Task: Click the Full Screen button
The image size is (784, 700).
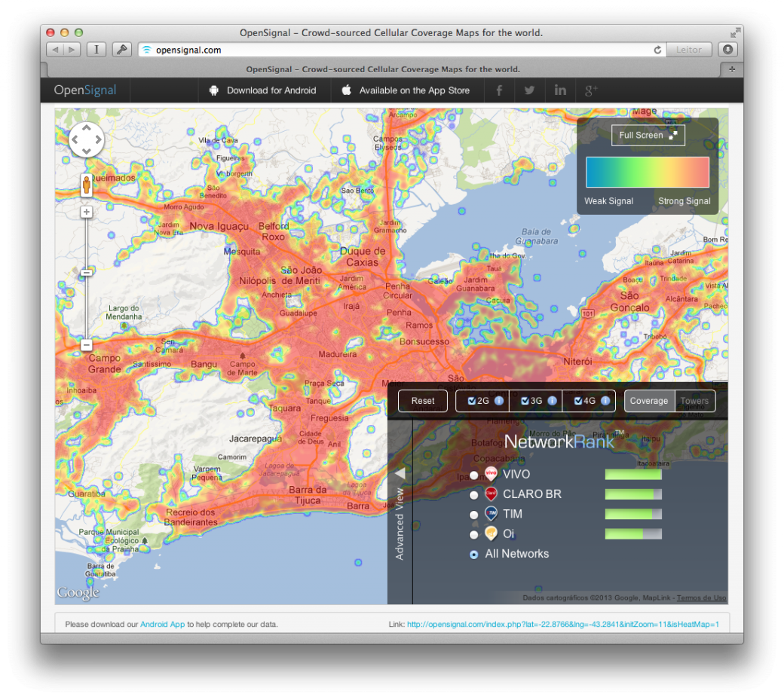Action: pos(648,135)
